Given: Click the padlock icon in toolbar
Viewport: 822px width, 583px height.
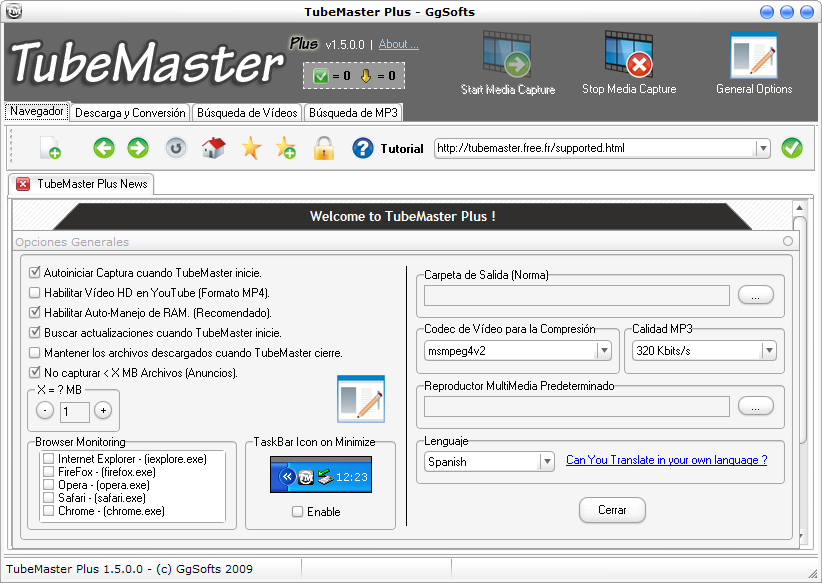Looking at the screenshot, I should click(323, 149).
